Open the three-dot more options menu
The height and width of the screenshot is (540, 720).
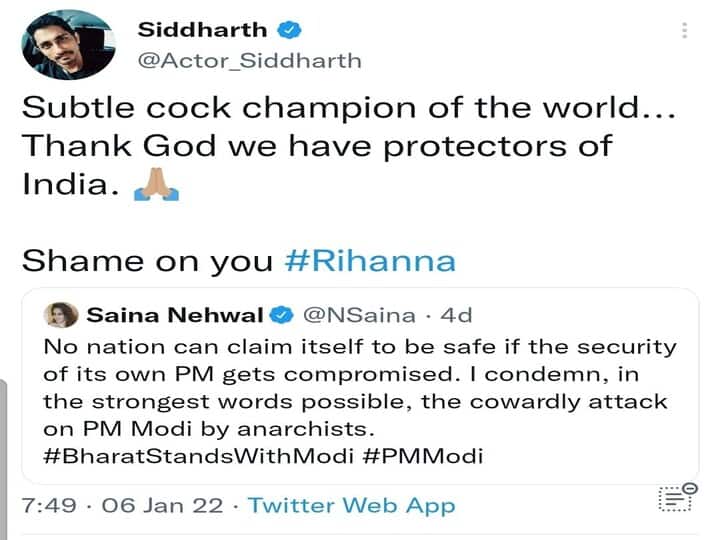point(685,30)
